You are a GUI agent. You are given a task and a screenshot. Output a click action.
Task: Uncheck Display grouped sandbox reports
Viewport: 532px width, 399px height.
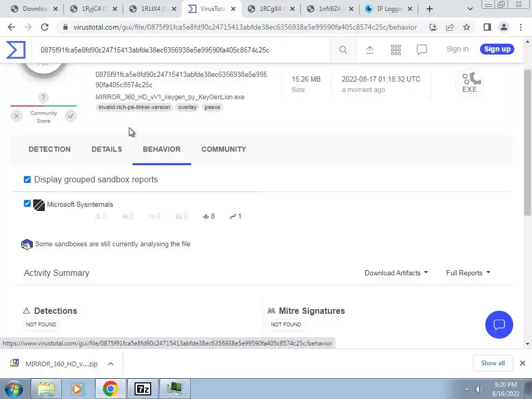[27, 179]
